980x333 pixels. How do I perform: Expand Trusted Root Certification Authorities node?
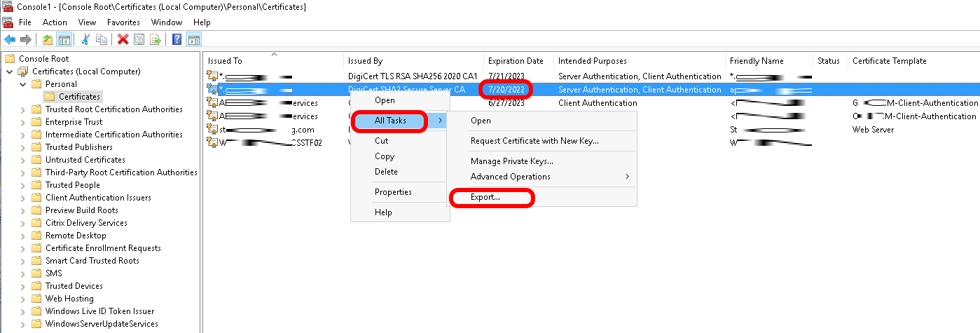pyautogui.click(x=23, y=109)
